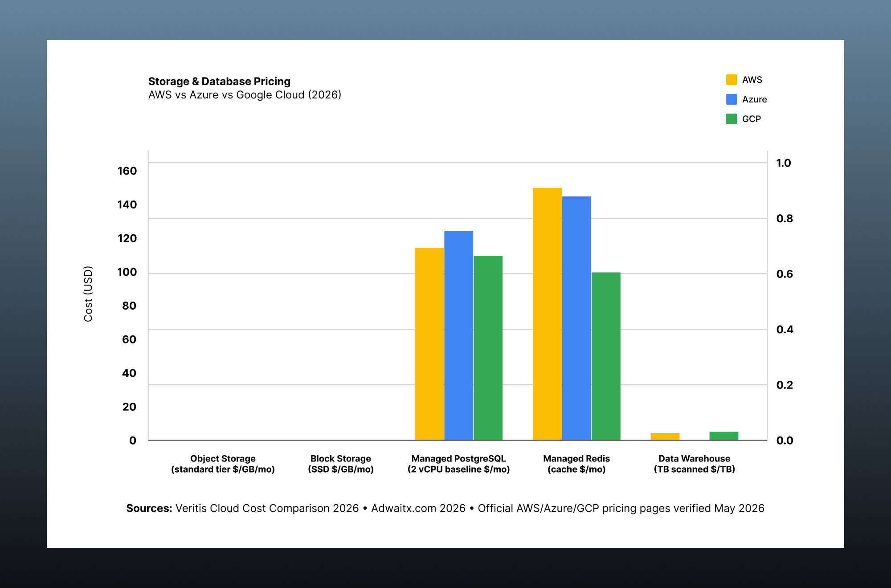
Task: Select the AWS bar for Managed PostgreSQL
Action: coord(429,344)
